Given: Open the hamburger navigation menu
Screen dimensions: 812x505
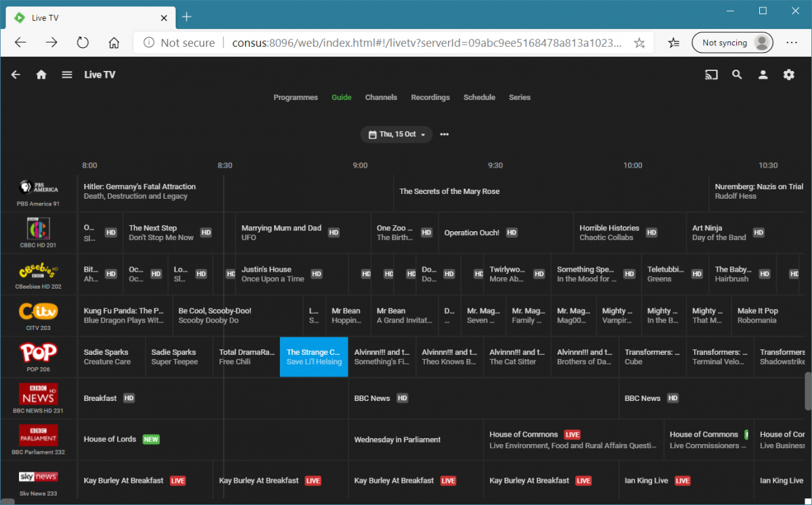Looking at the screenshot, I should pos(67,75).
